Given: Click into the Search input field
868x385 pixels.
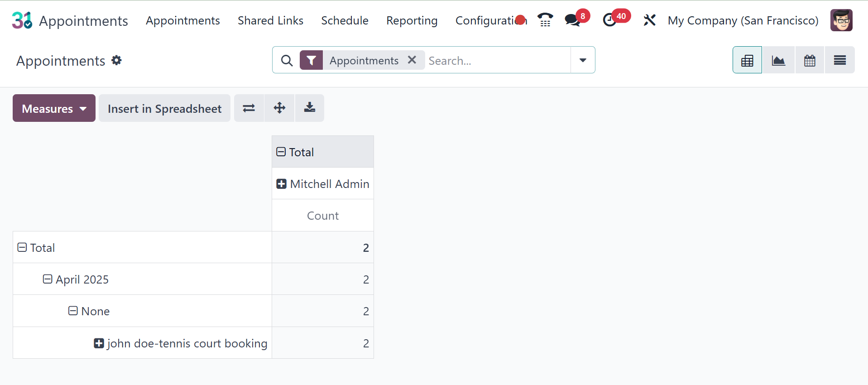Looking at the screenshot, I should [x=497, y=61].
